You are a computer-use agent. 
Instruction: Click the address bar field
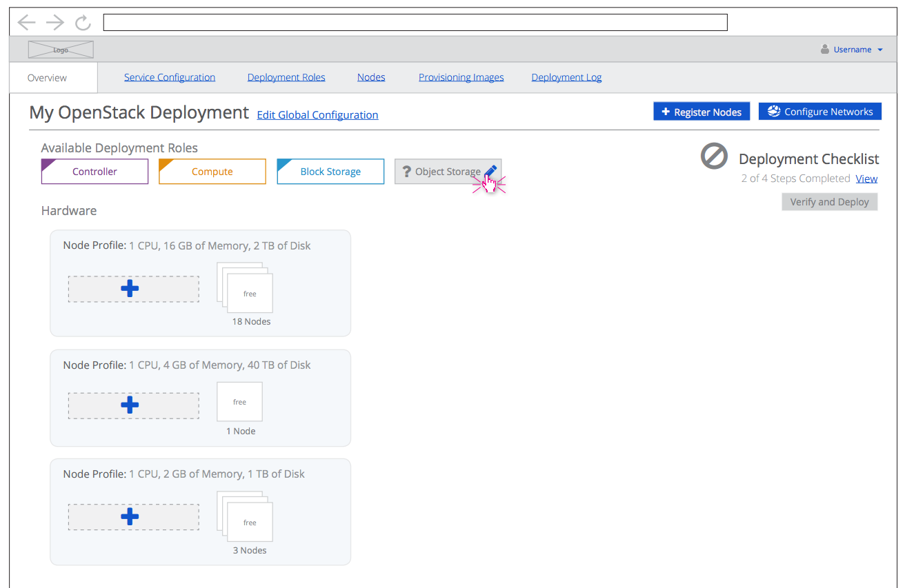click(415, 23)
